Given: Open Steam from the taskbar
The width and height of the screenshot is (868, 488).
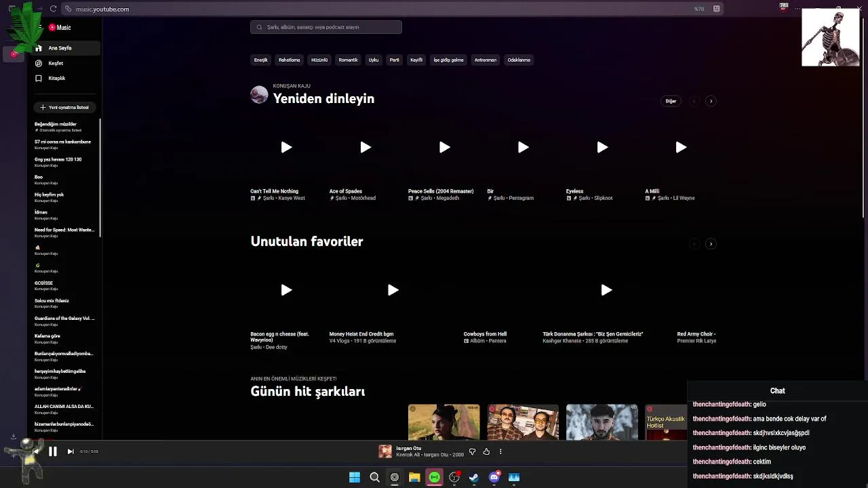Looking at the screenshot, I should 474,477.
